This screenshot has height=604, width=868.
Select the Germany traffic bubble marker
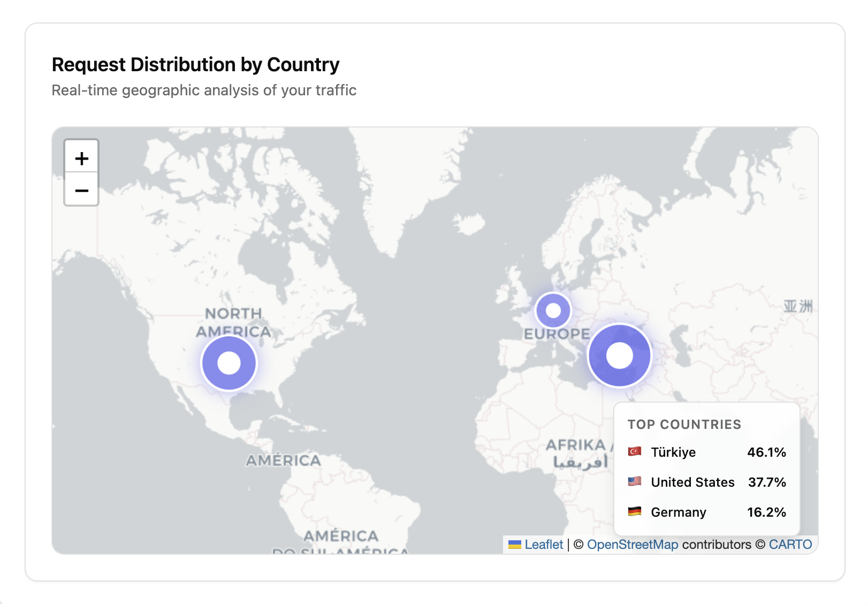pyautogui.click(x=553, y=310)
